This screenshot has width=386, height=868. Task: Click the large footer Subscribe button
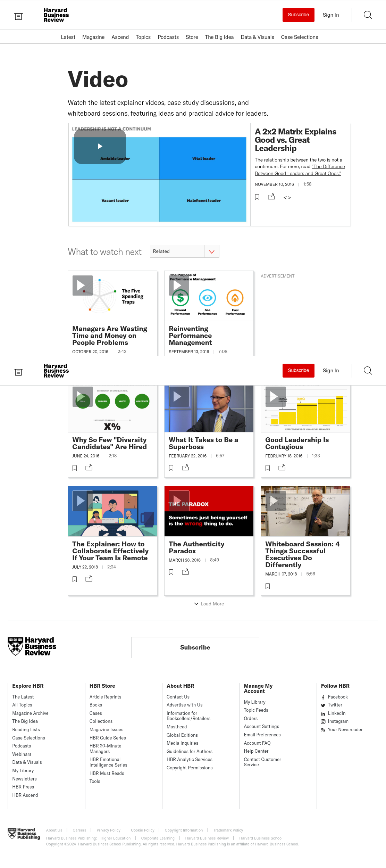point(195,647)
